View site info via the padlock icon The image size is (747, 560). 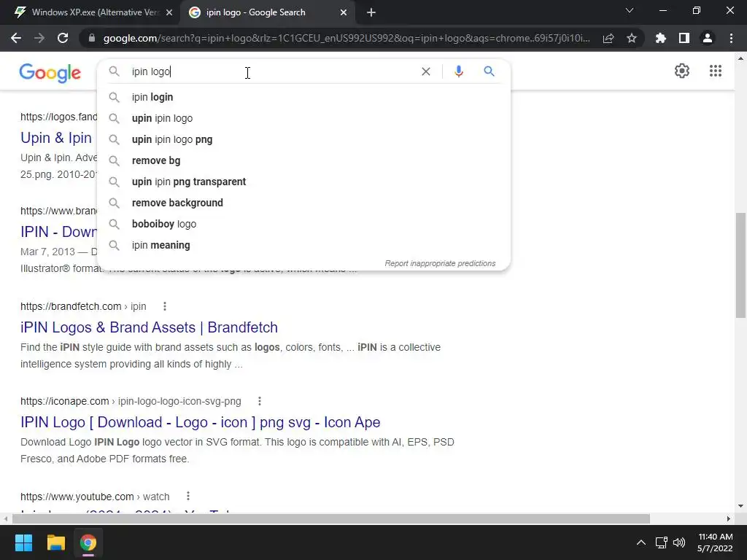click(92, 38)
